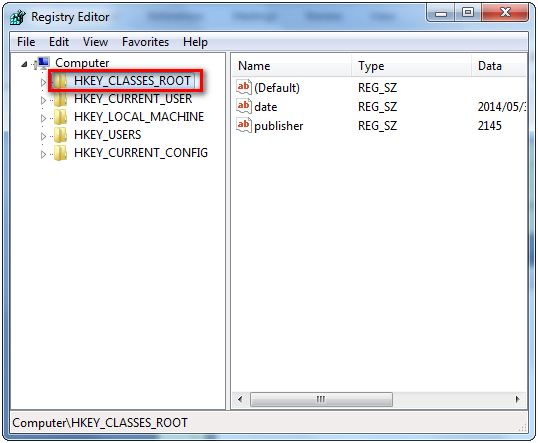Select the publisher value name
Screen dimensions: 538x443
point(279,126)
